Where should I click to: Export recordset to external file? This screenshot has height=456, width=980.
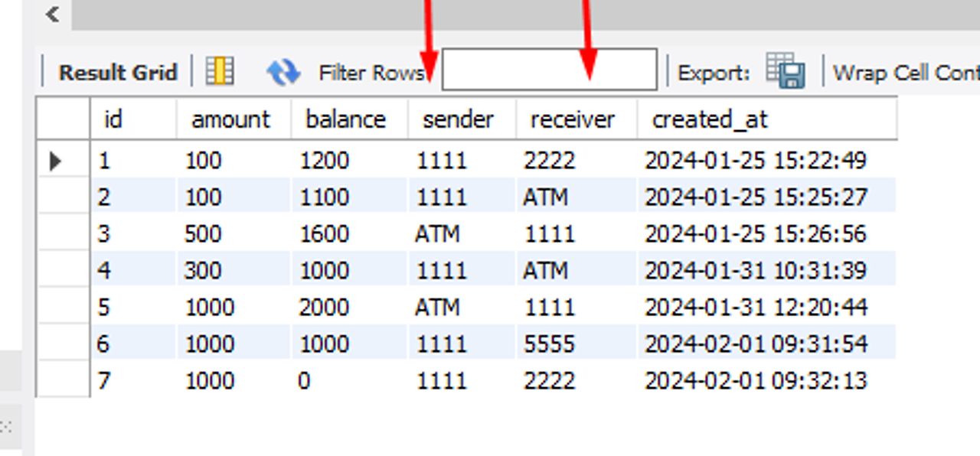tap(785, 71)
